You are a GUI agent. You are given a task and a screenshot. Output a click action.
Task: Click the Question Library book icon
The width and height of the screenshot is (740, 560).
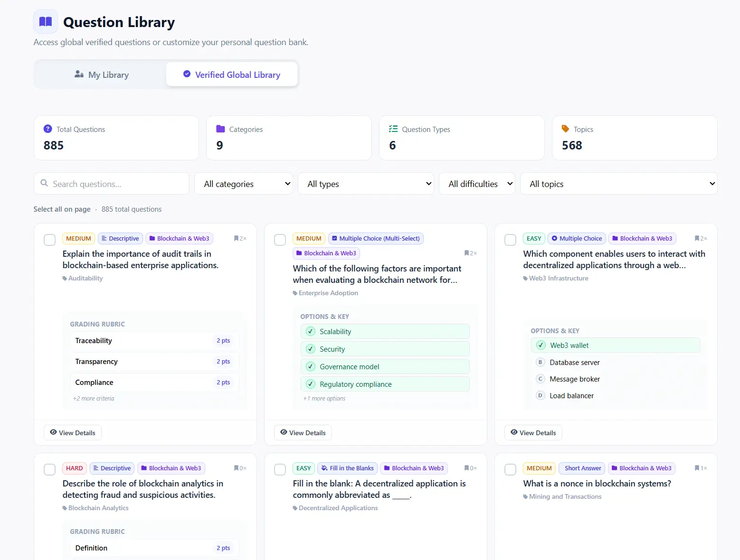46,21
